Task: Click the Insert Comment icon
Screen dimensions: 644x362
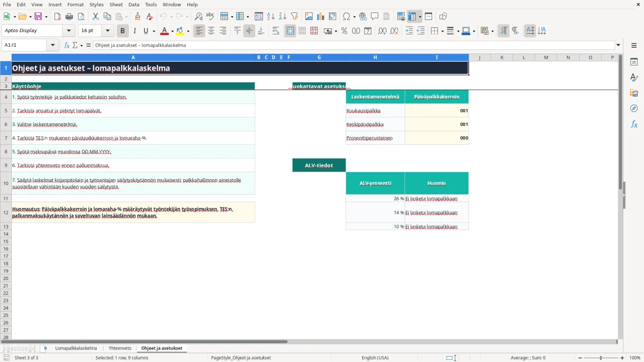Action: (x=375, y=17)
